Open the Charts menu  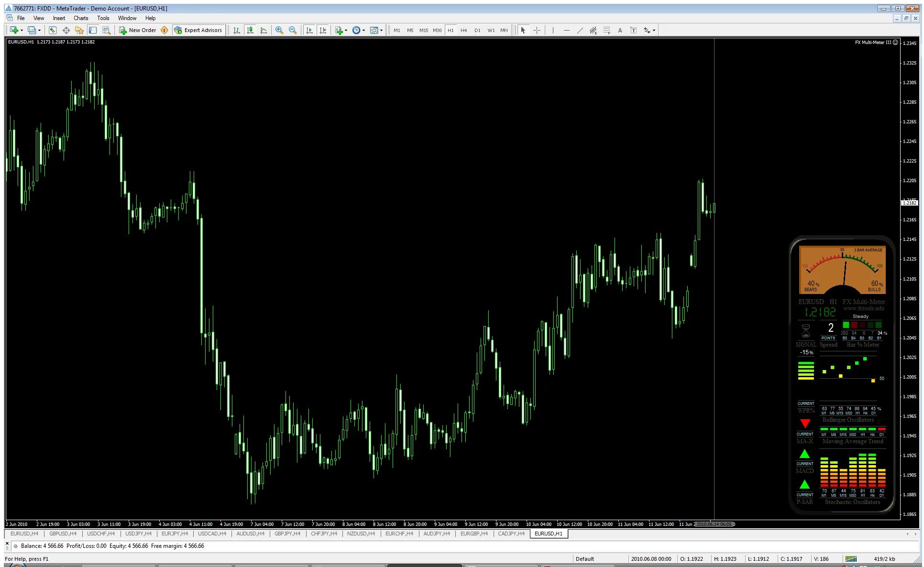tap(81, 18)
